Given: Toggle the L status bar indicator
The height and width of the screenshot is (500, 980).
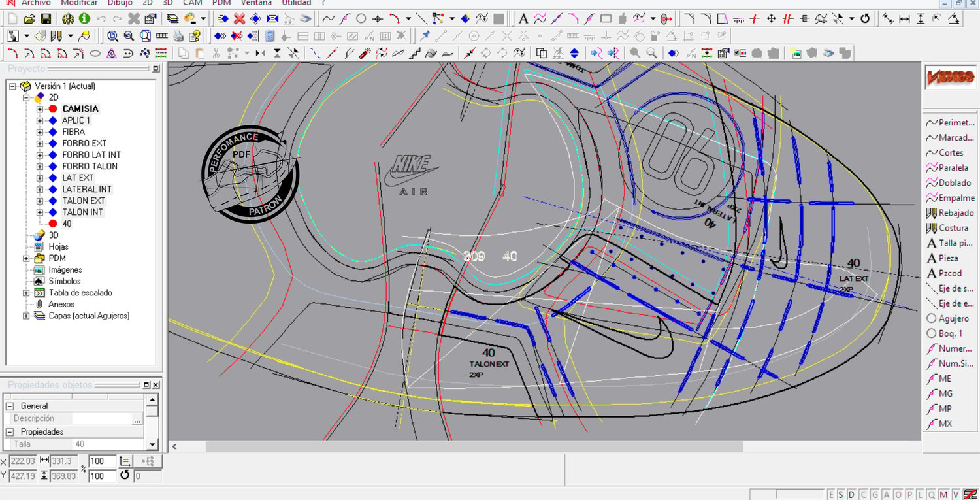Looking at the screenshot, I should point(921,494).
